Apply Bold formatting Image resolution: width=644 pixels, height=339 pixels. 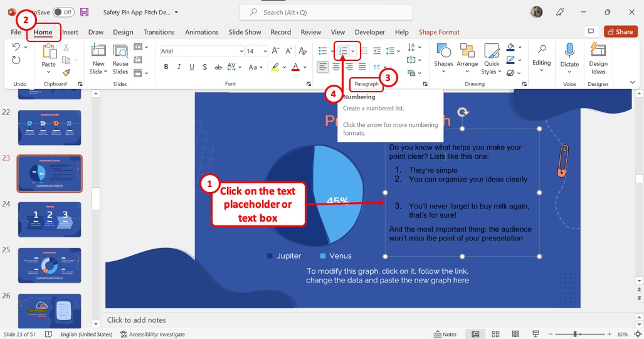pyautogui.click(x=166, y=67)
